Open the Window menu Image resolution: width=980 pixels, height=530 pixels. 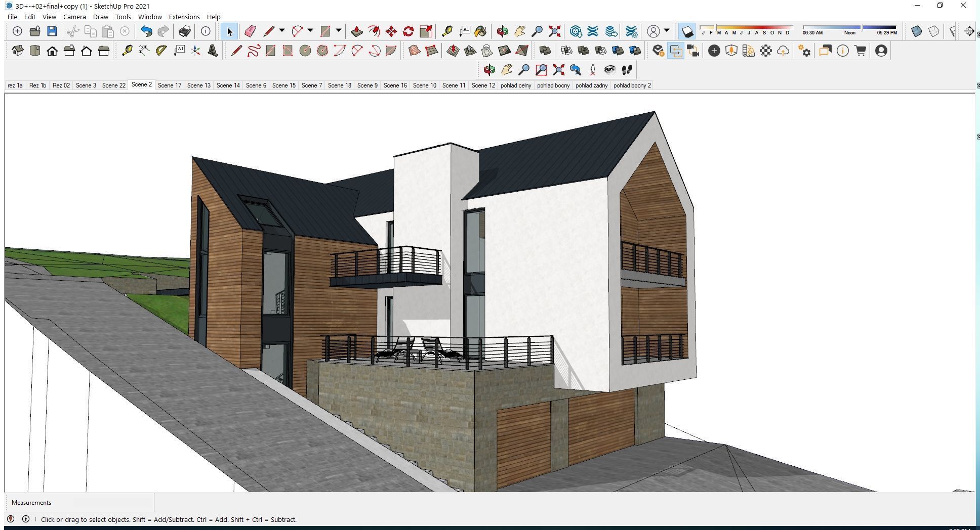(x=150, y=17)
